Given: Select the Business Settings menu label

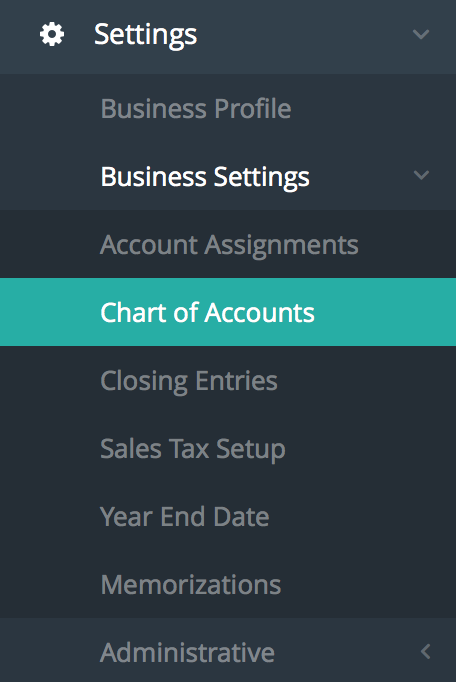Looking at the screenshot, I should pos(205,177).
